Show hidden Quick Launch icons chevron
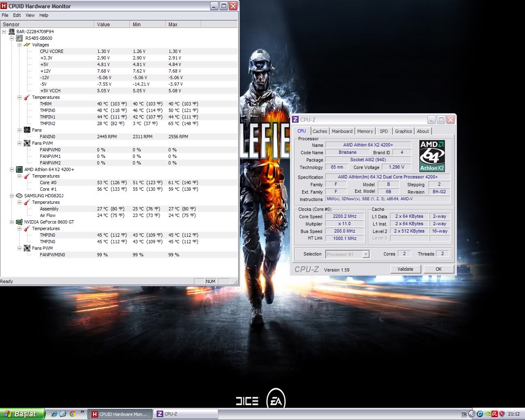 click(x=82, y=412)
